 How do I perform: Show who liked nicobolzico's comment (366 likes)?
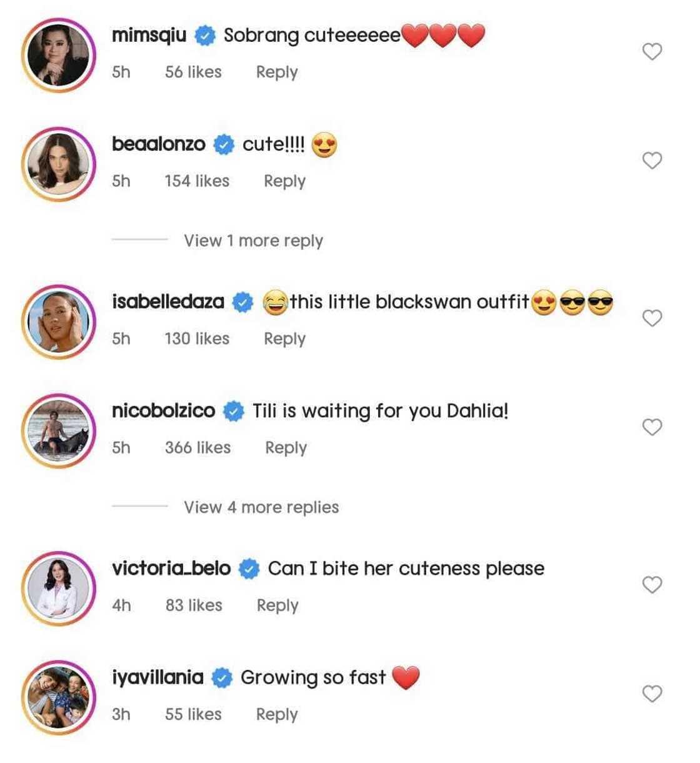197,448
